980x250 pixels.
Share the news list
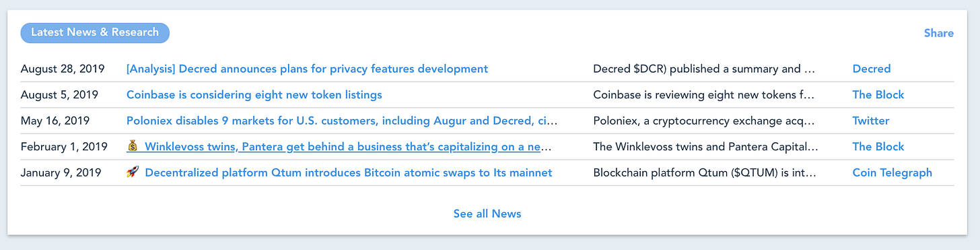pos(938,33)
